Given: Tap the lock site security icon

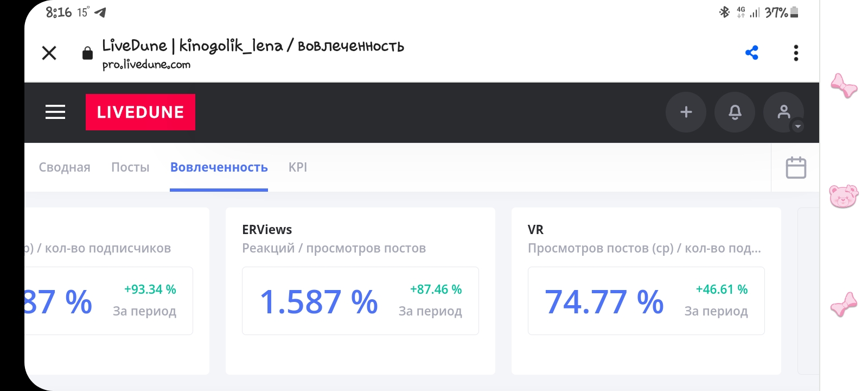Looking at the screenshot, I should click(87, 53).
